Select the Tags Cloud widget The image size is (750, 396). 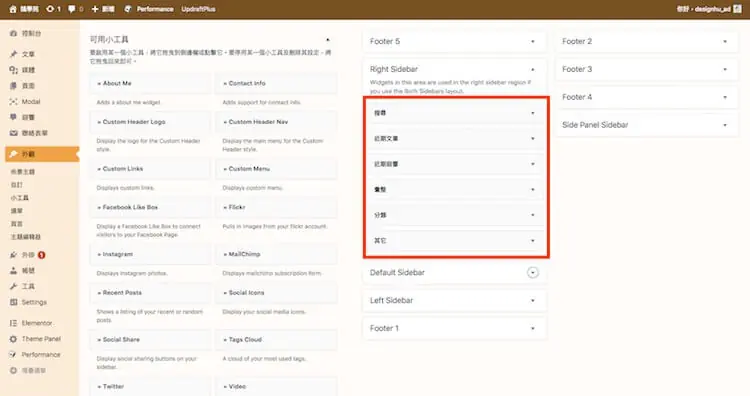pyautogui.click(x=276, y=340)
